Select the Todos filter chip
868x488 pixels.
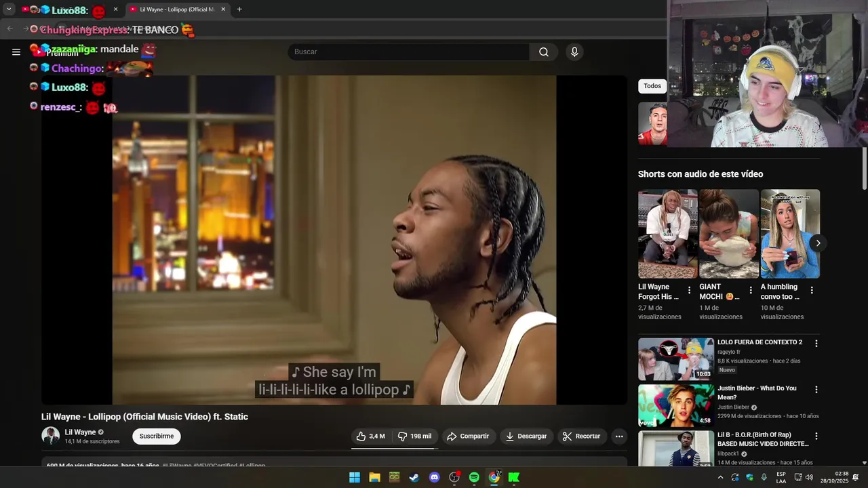[x=652, y=86]
